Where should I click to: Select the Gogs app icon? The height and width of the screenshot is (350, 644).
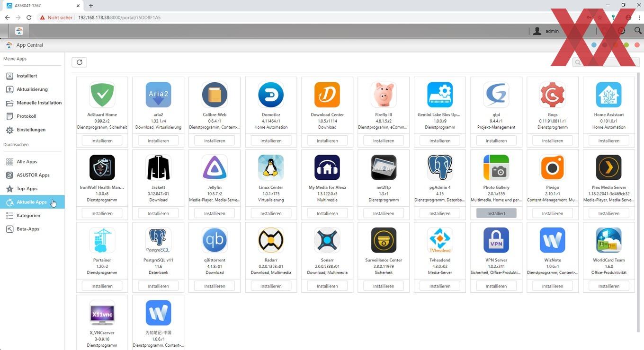click(553, 95)
